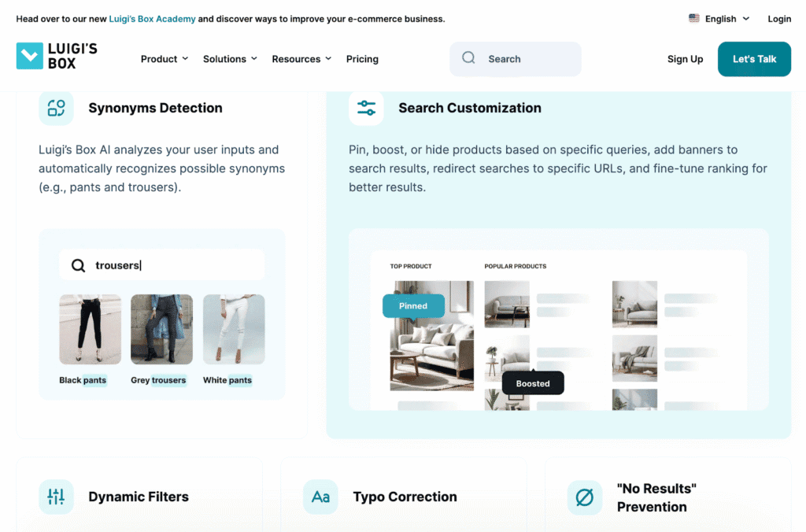Open the Solutions dropdown menu
This screenshot has width=806, height=532.
pyautogui.click(x=230, y=59)
